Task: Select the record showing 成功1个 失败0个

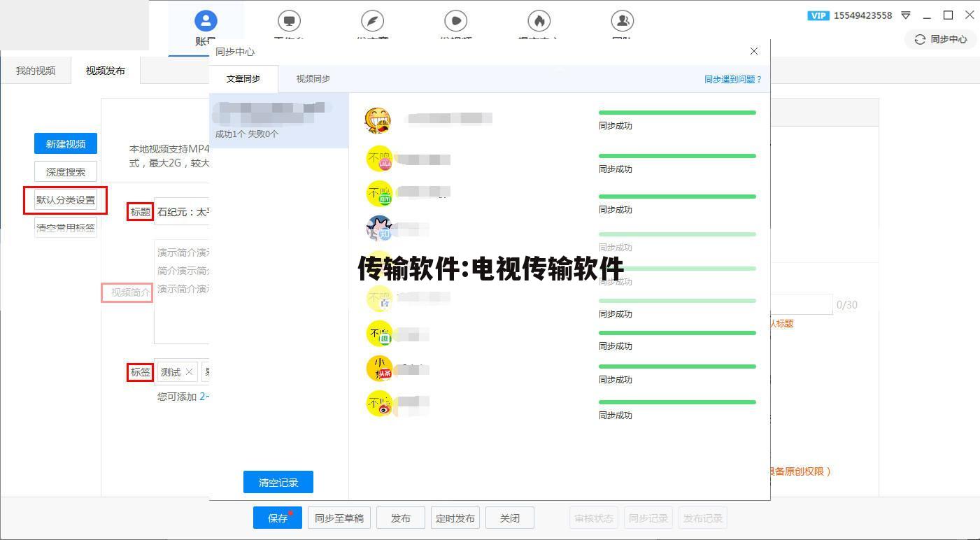Action: tap(278, 120)
